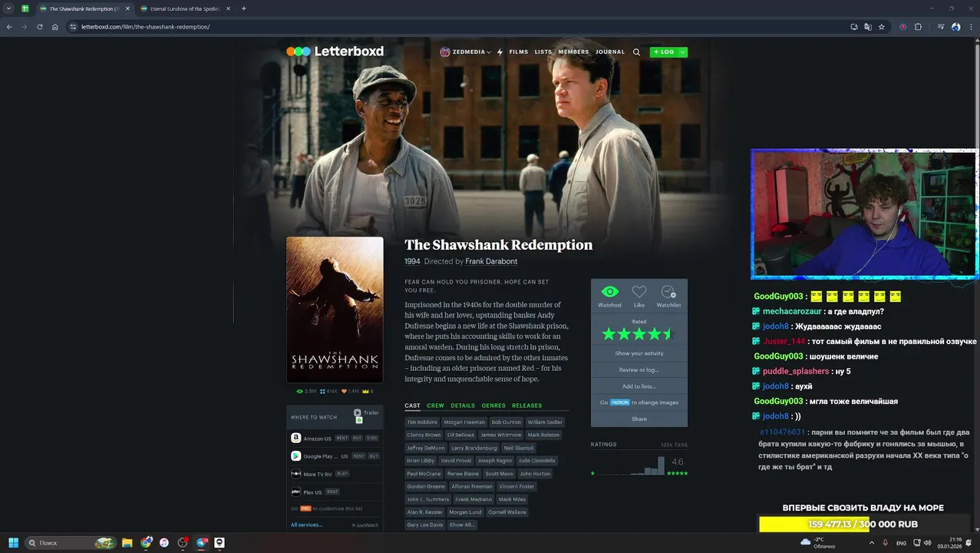
Task: Open the ZEDMEDIA account dropdown
Action: point(471,52)
